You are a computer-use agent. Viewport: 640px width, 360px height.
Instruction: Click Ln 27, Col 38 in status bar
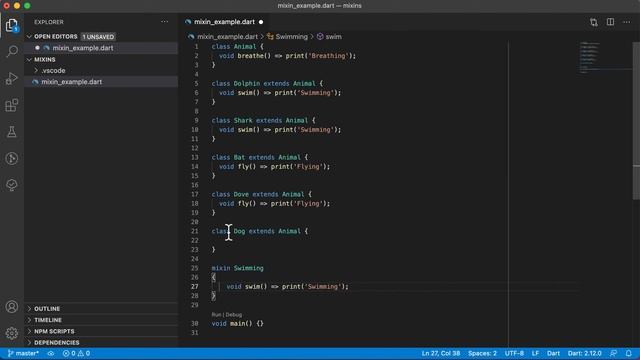(x=441, y=353)
